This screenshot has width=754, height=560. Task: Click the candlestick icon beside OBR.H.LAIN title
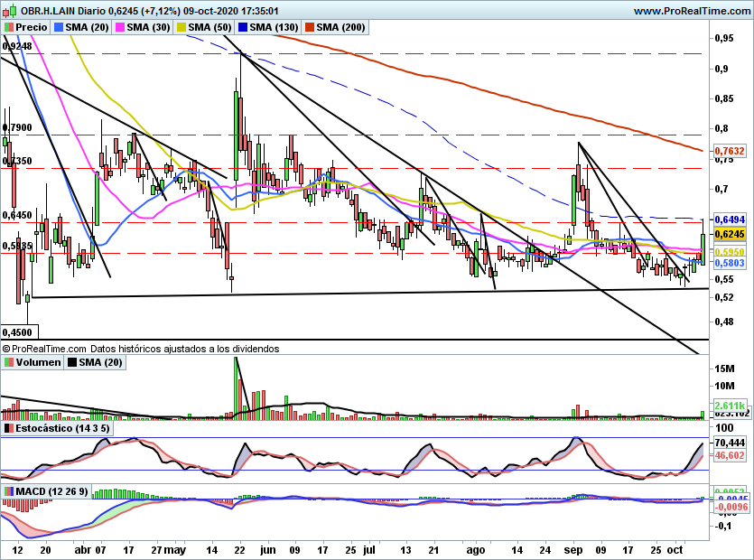[x=9, y=10]
